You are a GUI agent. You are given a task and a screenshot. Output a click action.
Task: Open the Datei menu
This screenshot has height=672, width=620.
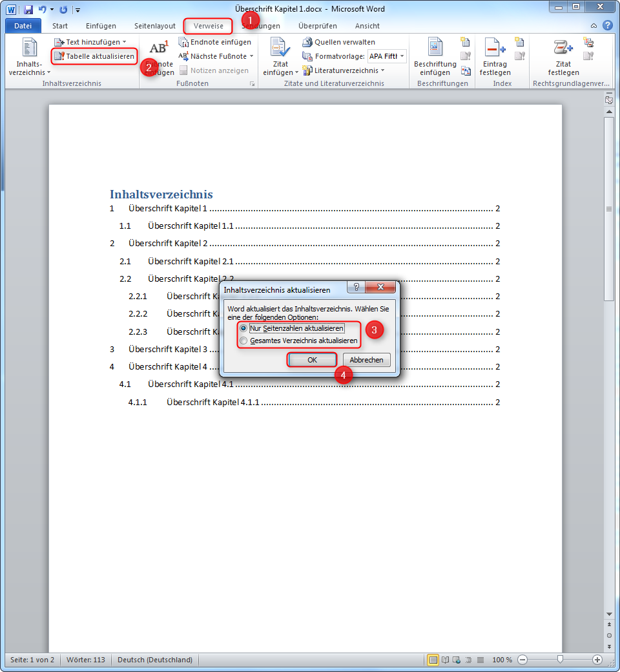pos(23,25)
